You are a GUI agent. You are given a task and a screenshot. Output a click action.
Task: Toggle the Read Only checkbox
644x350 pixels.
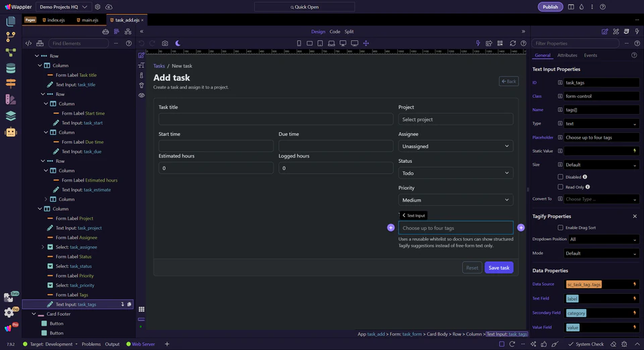coord(560,186)
